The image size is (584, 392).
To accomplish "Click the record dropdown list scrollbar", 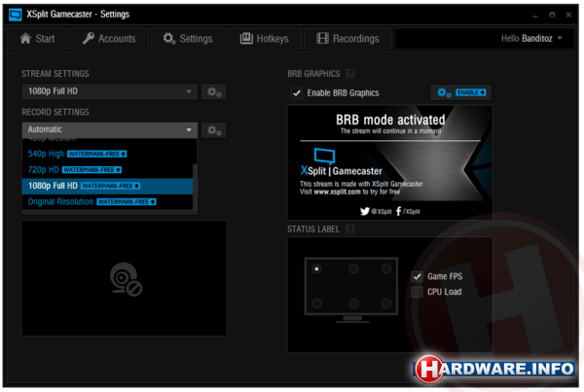I will (195, 186).
